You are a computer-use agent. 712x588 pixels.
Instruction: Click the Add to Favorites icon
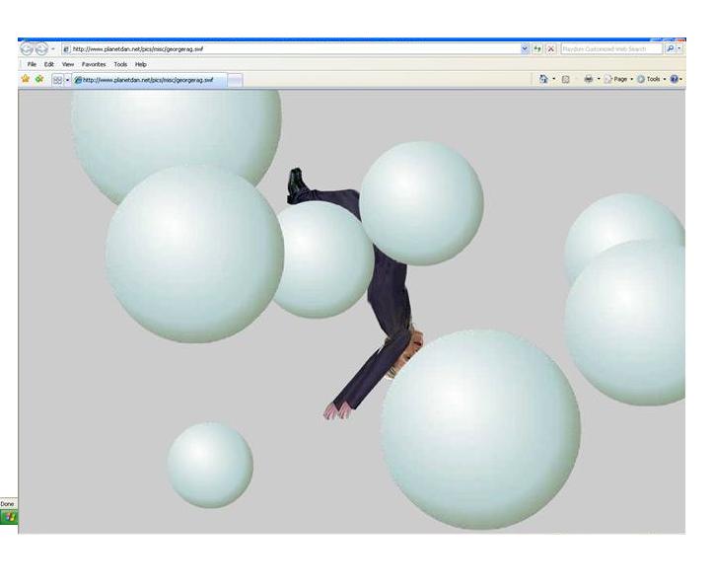click(39, 79)
